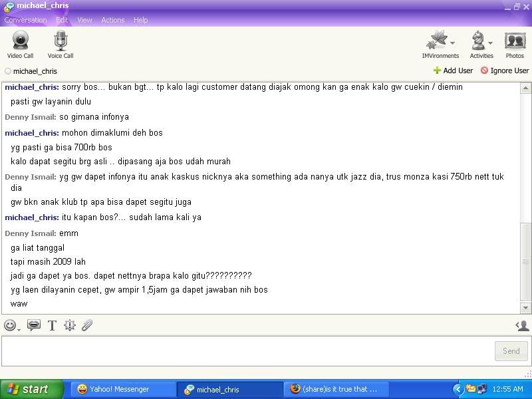Open the Conversation menu
This screenshot has height=399, width=532.
point(25,20)
